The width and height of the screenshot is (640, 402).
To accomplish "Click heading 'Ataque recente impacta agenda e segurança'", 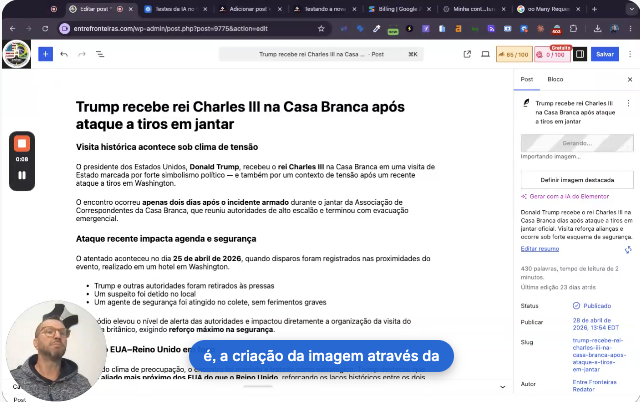I will point(166,239).
